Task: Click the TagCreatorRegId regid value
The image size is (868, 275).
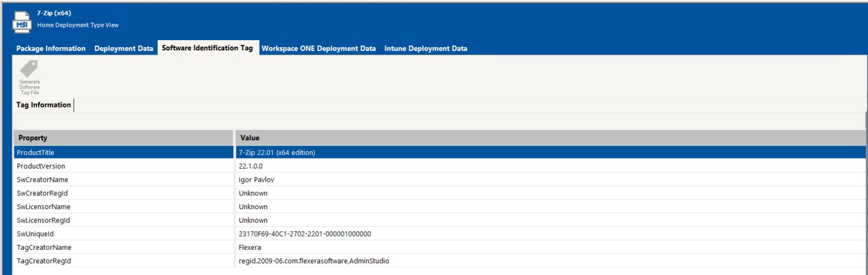Action: click(x=314, y=261)
